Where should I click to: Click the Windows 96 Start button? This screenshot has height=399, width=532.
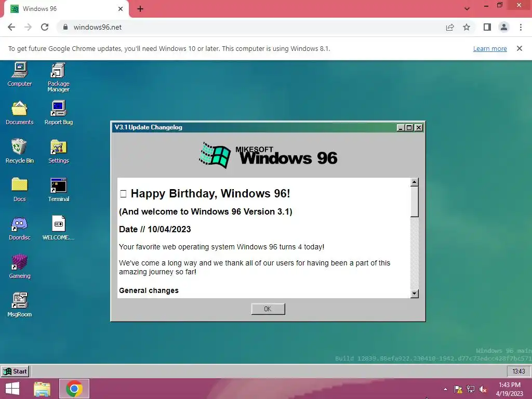click(15, 371)
